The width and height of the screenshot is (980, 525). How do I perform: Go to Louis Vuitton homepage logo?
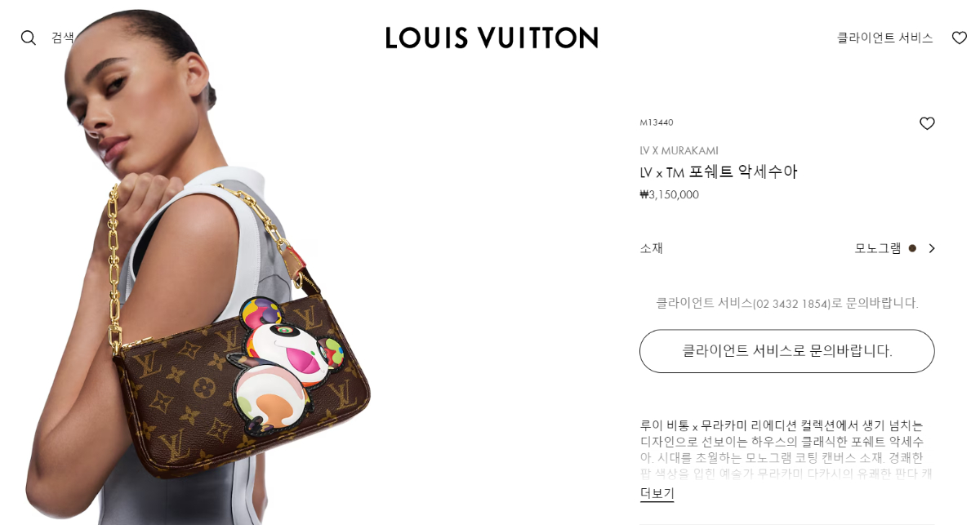[492, 38]
